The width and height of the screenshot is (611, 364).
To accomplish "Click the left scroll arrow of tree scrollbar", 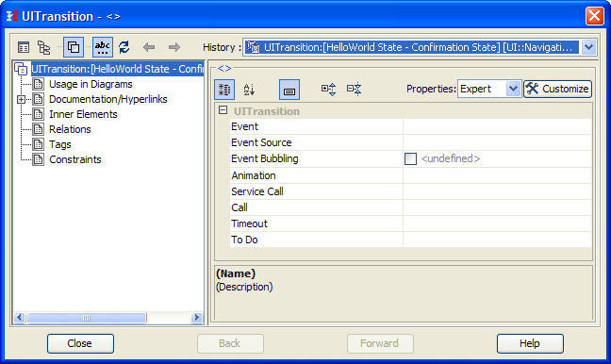I will click(20, 318).
